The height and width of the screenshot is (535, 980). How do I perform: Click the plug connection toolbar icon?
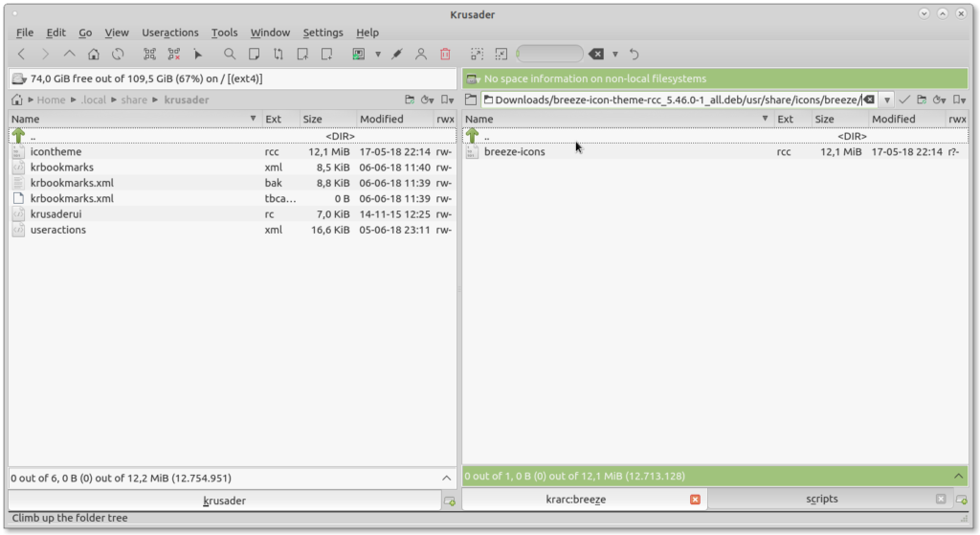click(x=396, y=55)
